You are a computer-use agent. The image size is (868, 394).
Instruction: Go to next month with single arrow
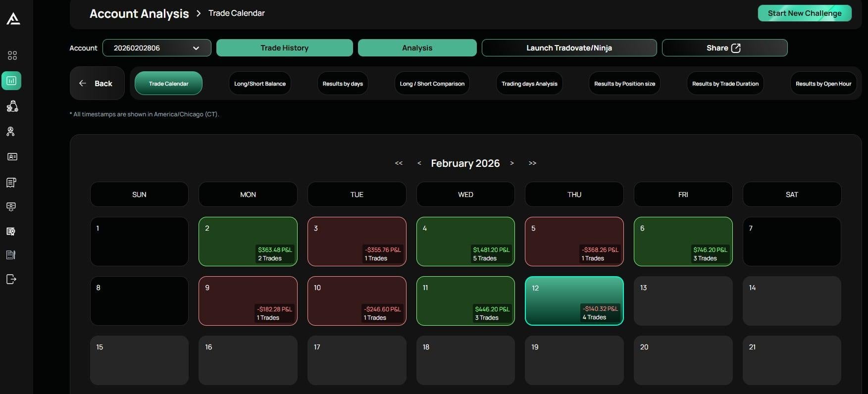pyautogui.click(x=512, y=163)
